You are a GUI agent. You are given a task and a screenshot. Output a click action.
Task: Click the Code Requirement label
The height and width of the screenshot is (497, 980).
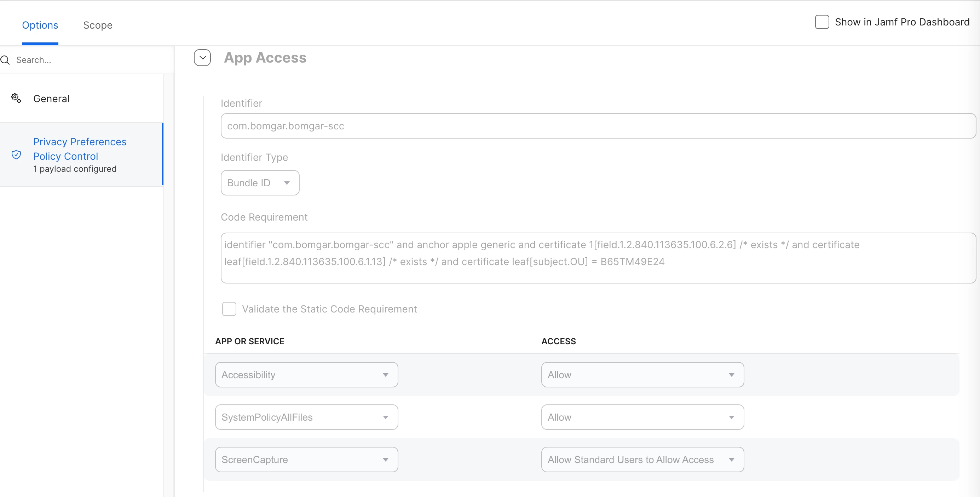(264, 217)
